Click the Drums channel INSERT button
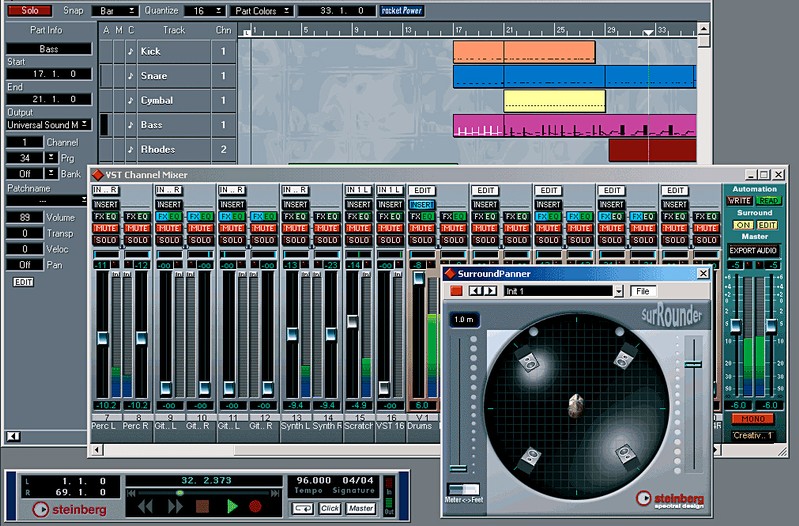 [x=421, y=204]
